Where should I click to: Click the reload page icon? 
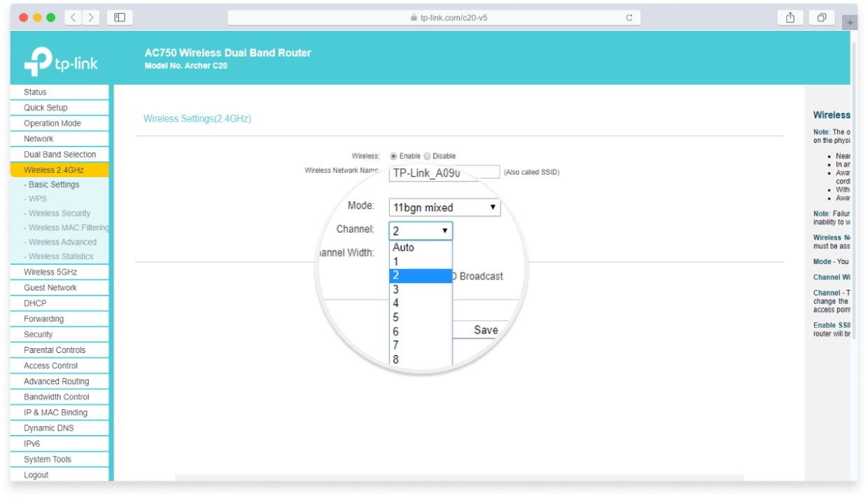[629, 18]
